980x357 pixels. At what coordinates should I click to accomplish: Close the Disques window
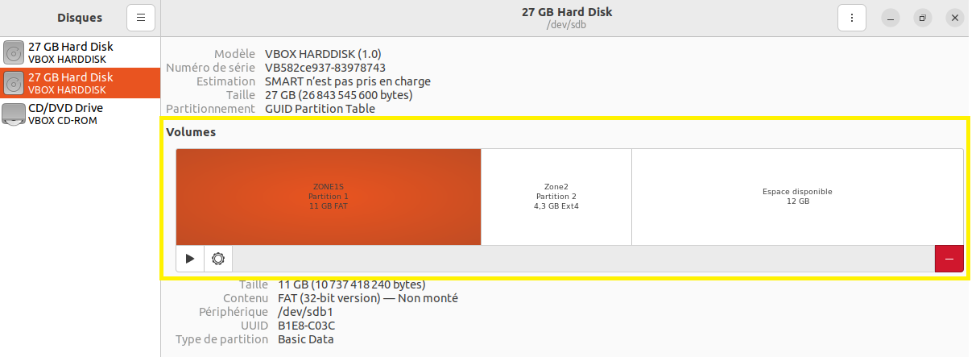954,18
